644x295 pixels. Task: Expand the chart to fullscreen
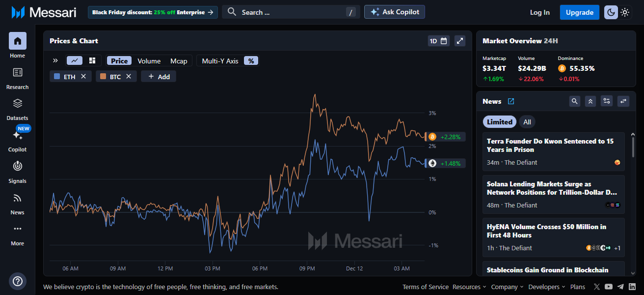[x=459, y=41]
